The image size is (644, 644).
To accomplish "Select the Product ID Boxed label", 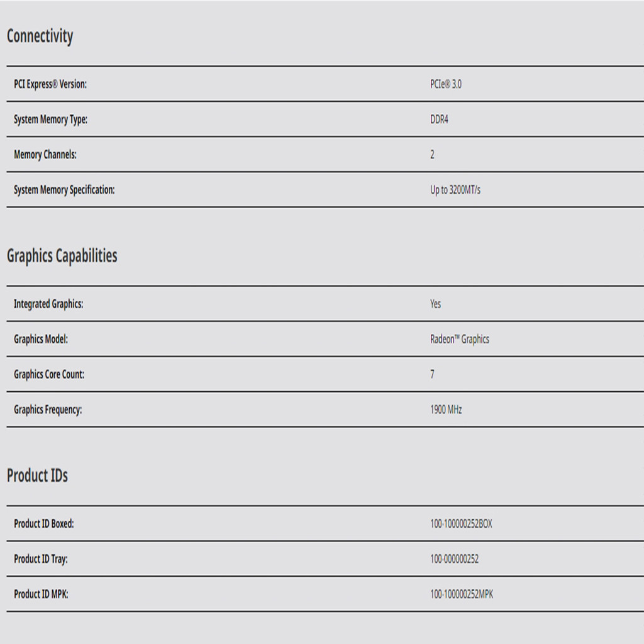I will [x=44, y=524].
